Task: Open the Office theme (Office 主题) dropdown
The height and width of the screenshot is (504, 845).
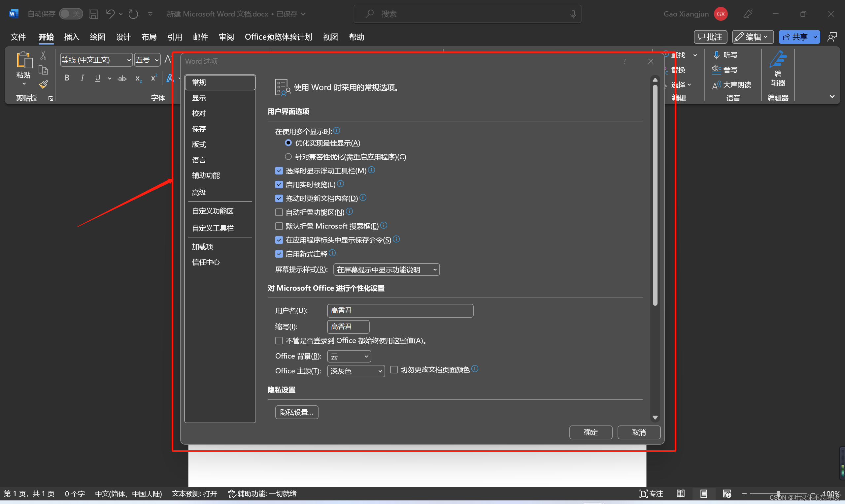Action: [355, 371]
